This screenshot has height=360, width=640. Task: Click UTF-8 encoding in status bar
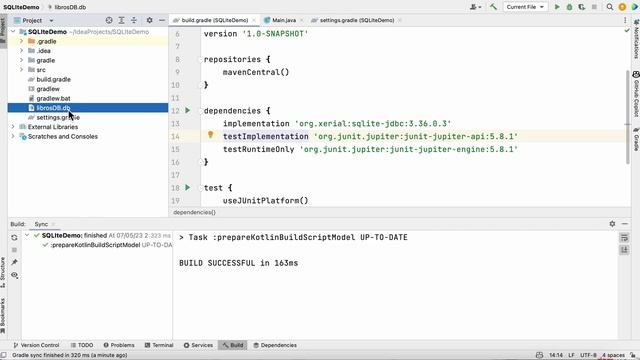click(x=588, y=355)
